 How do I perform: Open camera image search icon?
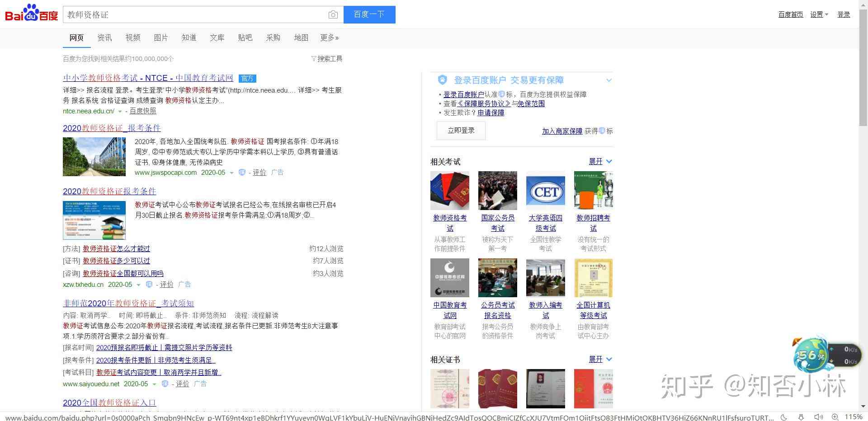pos(333,15)
